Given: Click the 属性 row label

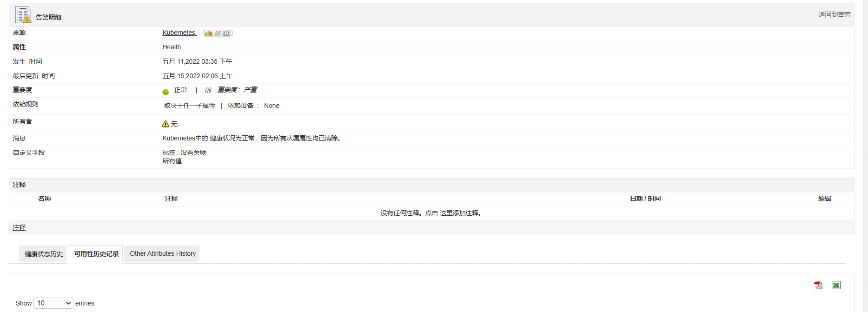Looking at the screenshot, I should [x=19, y=47].
